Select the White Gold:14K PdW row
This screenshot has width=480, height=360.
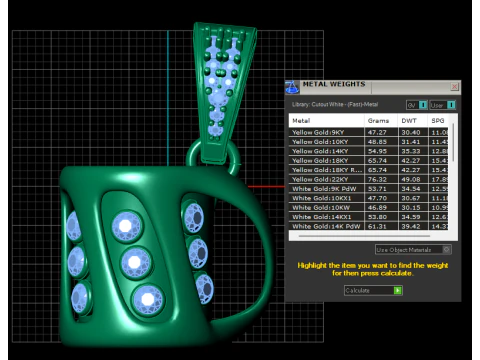[368, 226]
